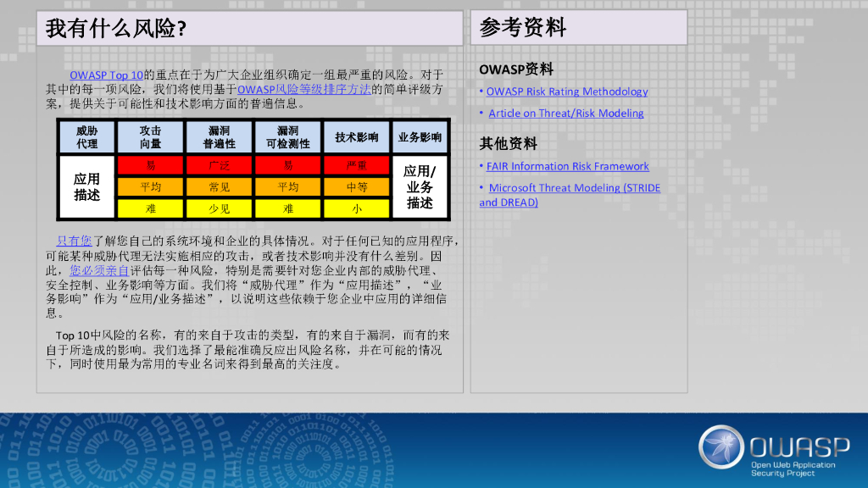Screen dimensions: 868x488
Task: Select the 漏洞可检测性 header cell
Action: pyautogui.click(x=288, y=137)
